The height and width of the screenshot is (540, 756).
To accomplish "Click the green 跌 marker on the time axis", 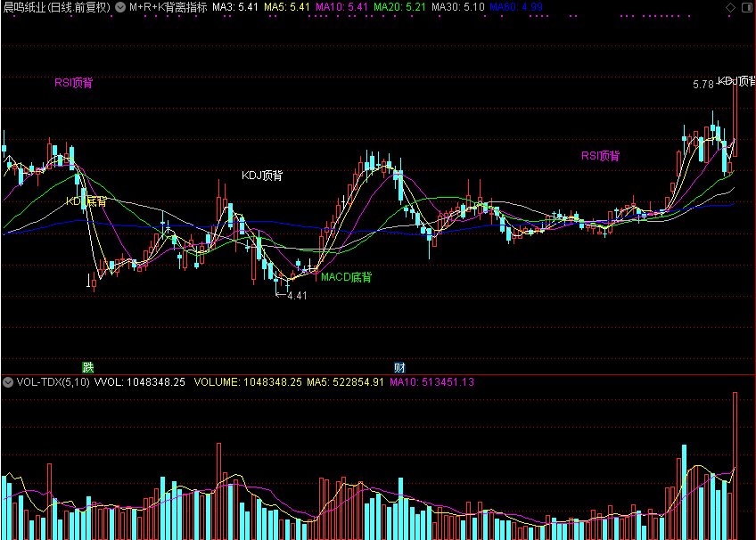I will click(87, 367).
